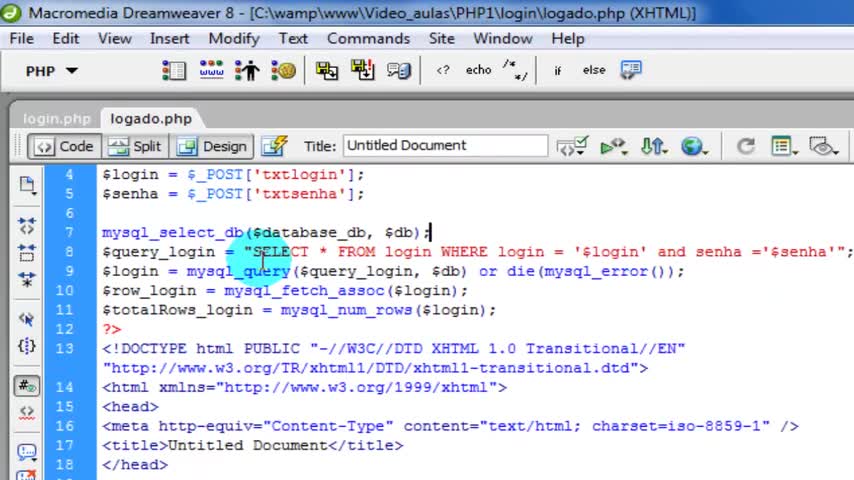Click 'txtsenha' string on line 5
This screenshot has height=480, width=854.
coord(300,194)
